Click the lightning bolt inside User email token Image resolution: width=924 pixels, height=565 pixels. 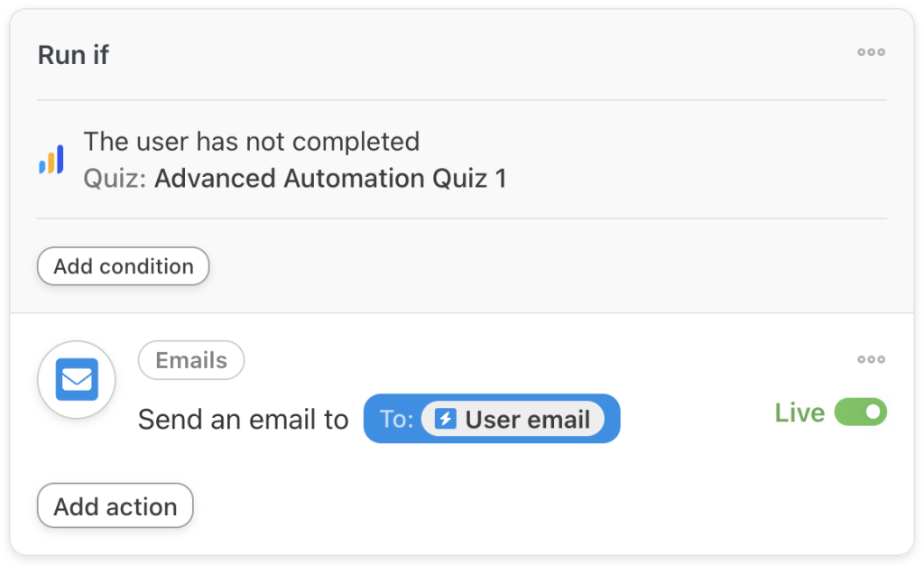coord(448,418)
